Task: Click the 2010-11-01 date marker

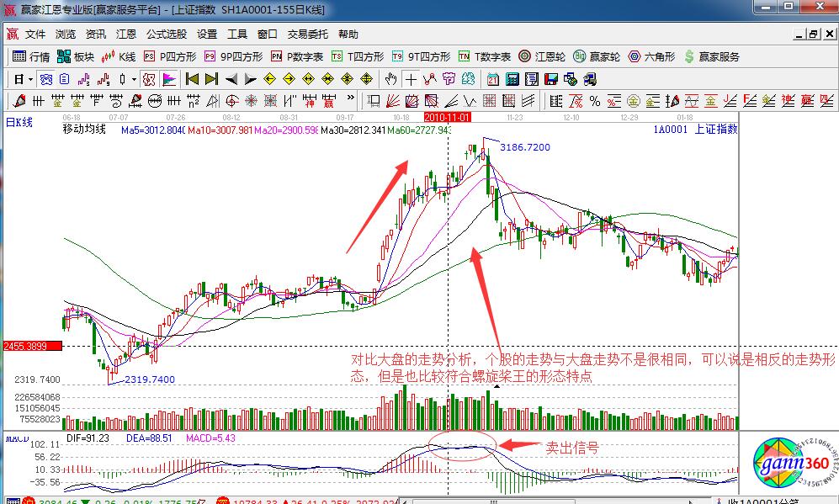Action: pyautogui.click(x=447, y=117)
